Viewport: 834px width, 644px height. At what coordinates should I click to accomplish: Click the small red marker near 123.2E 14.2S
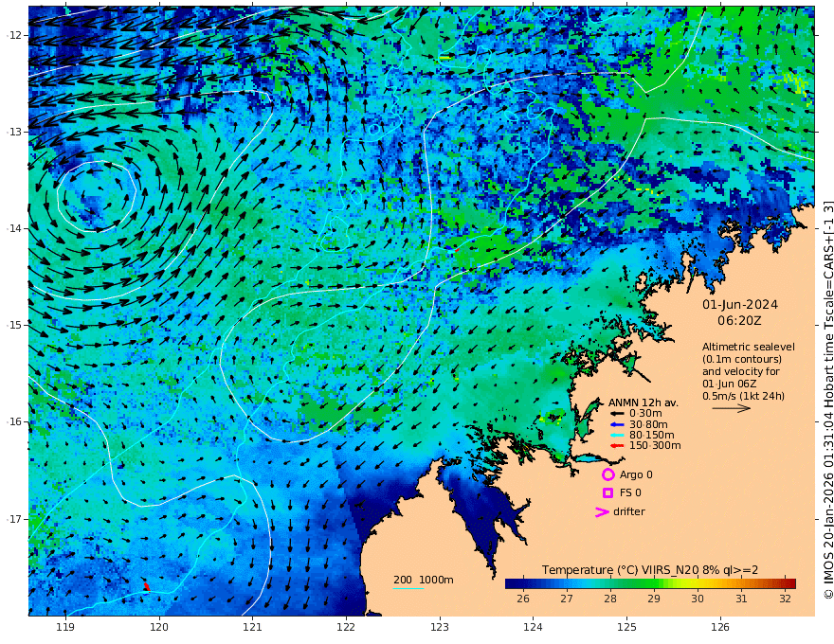click(x=457, y=249)
